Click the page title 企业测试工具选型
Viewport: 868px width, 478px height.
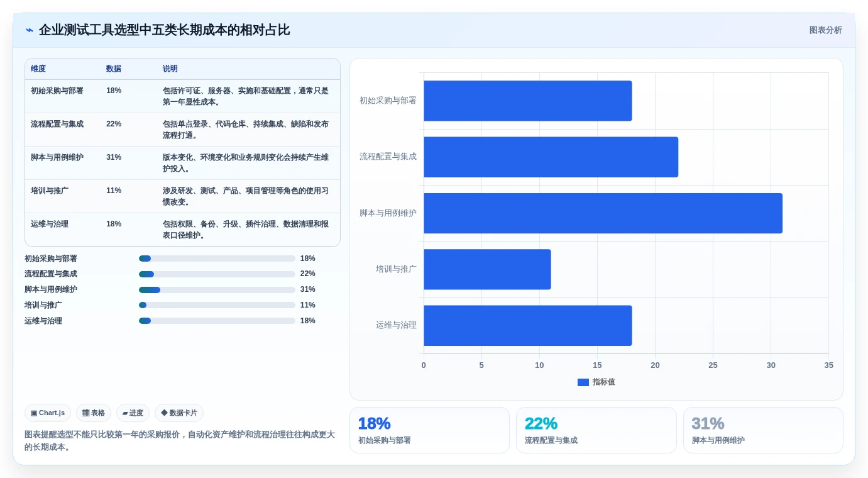coord(164,30)
